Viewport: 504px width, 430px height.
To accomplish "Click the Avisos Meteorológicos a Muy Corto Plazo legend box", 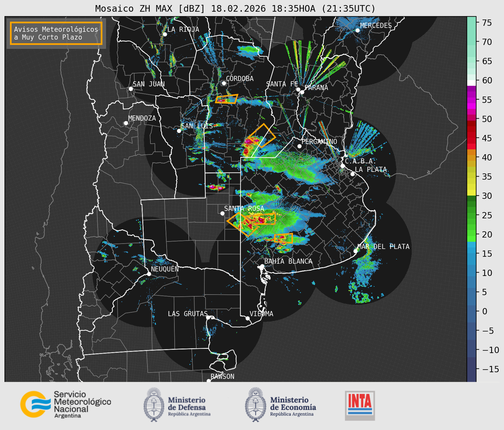I will [x=56, y=33].
